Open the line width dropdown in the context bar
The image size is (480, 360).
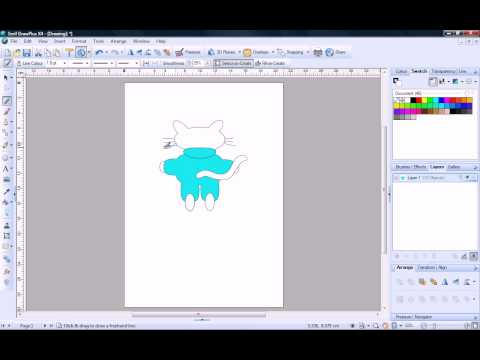click(x=65, y=63)
